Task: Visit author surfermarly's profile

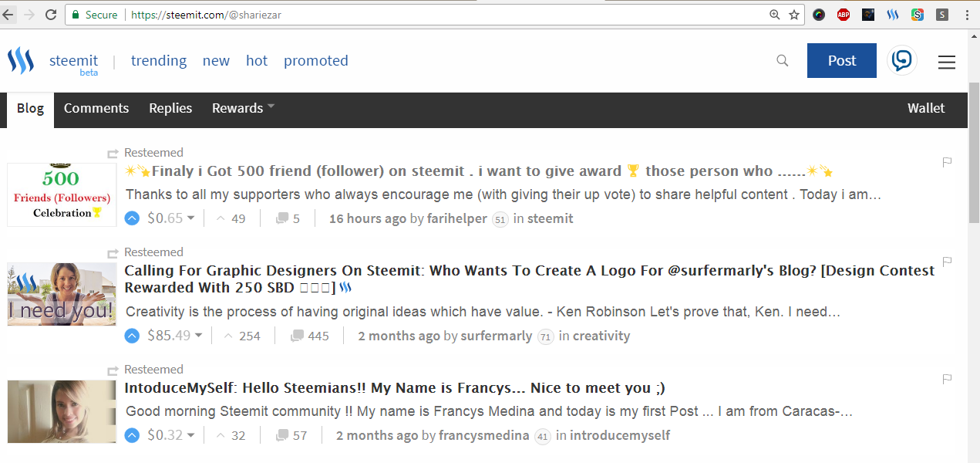Action: [497, 336]
